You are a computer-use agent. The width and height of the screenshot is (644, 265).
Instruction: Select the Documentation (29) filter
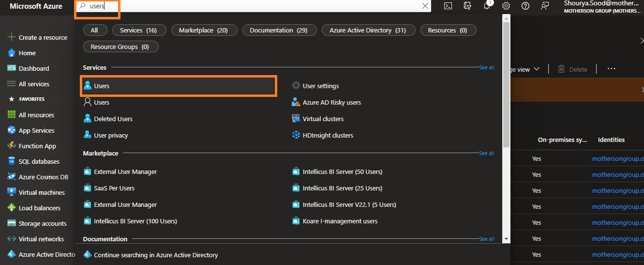pos(279,30)
